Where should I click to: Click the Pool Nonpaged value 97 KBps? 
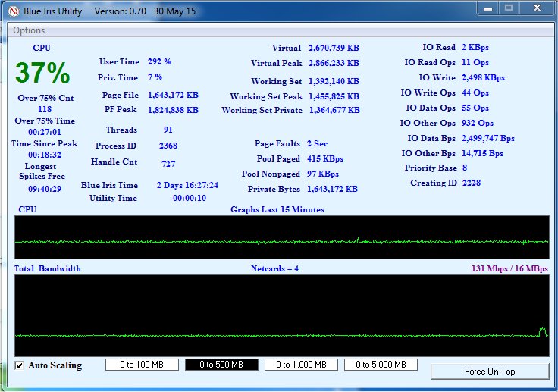pos(323,174)
